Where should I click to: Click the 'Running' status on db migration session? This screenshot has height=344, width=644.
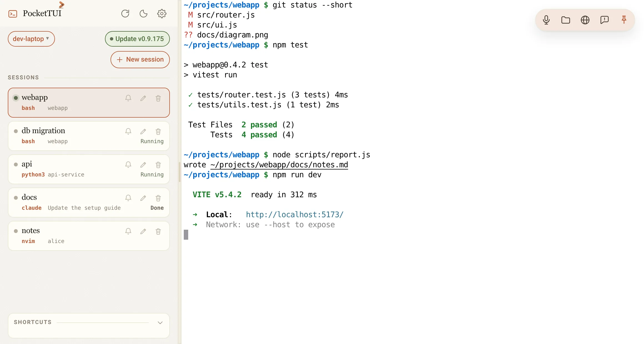coord(152,141)
